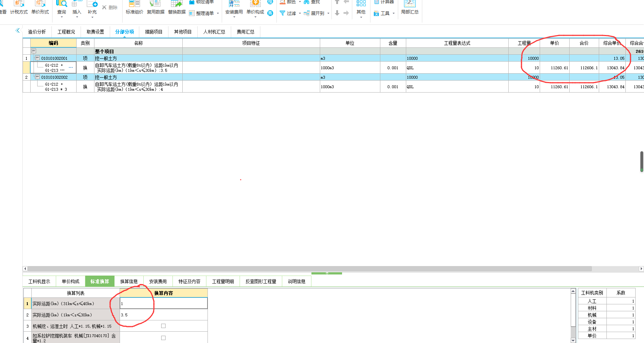The width and height of the screenshot is (644, 343).
Task: Click the move down arrow icon
Action: tap(337, 13)
